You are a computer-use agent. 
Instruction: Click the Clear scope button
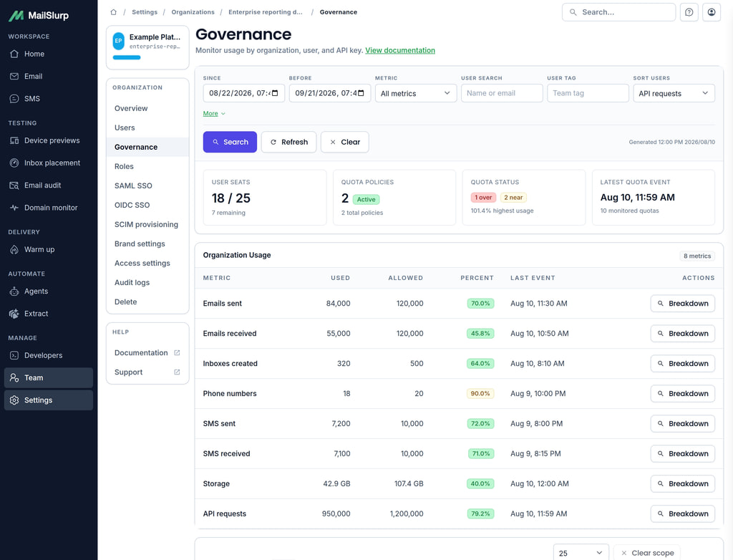click(x=647, y=553)
